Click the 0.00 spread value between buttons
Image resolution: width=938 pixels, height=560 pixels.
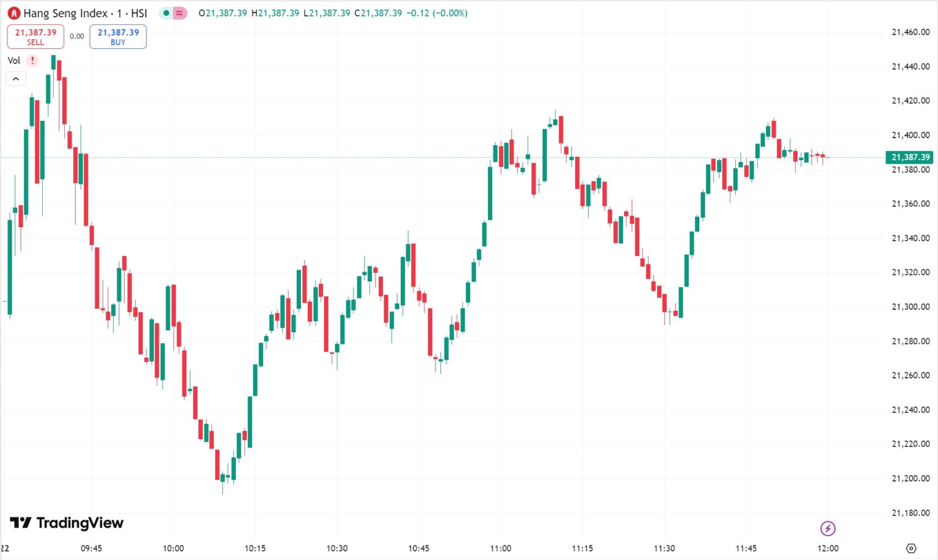point(77,37)
